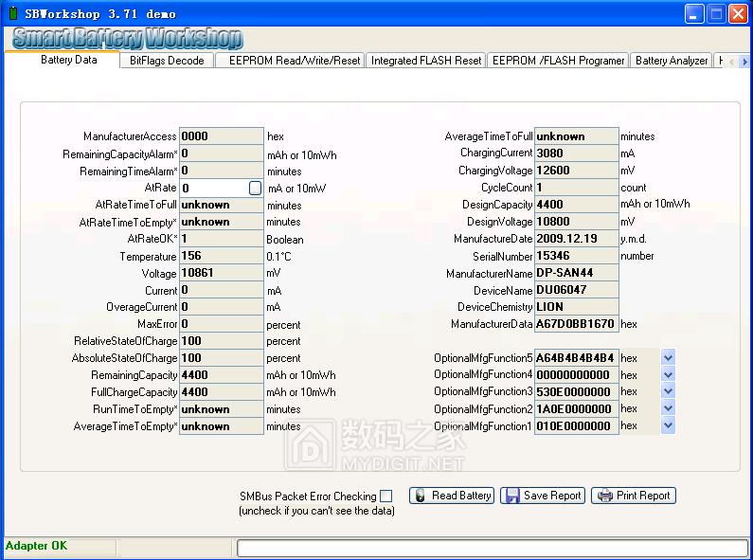Click the battery icon in title bar
The width and height of the screenshot is (753, 560).
tap(13, 14)
